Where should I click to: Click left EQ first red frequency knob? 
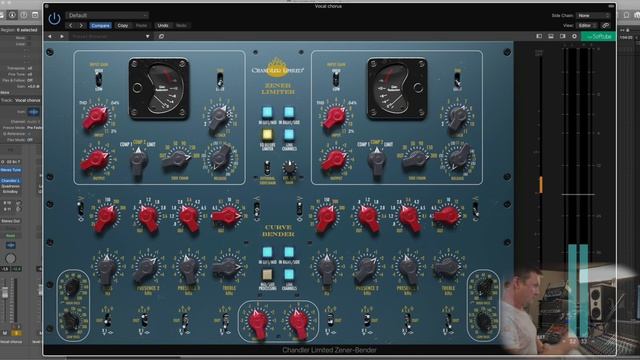point(106,218)
